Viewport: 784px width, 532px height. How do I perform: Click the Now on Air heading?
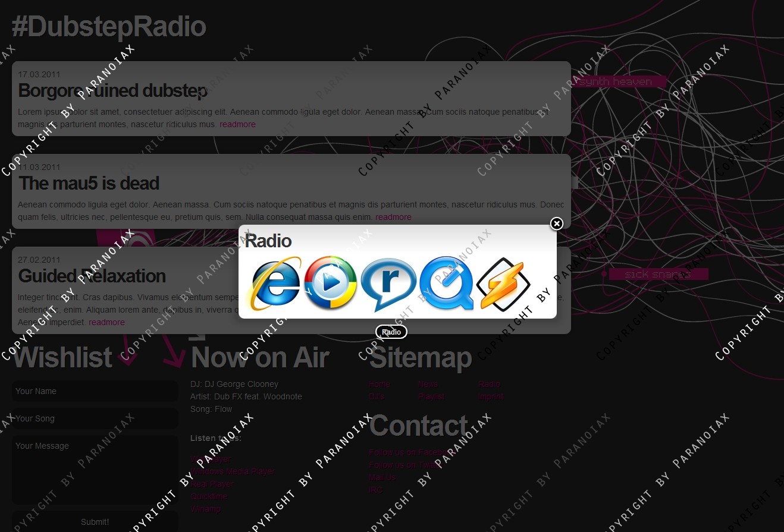click(x=260, y=357)
